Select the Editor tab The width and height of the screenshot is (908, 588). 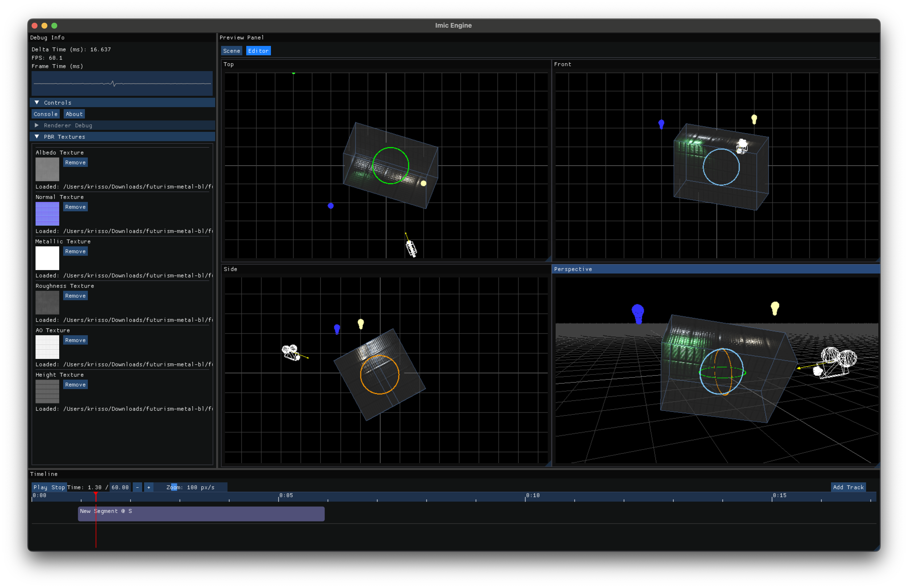(258, 51)
